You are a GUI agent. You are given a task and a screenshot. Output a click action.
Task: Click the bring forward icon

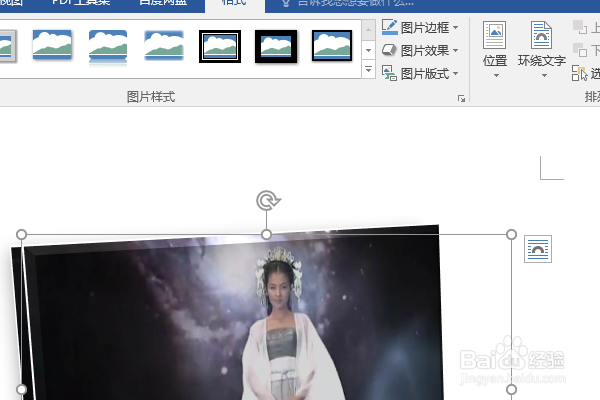click(x=580, y=27)
